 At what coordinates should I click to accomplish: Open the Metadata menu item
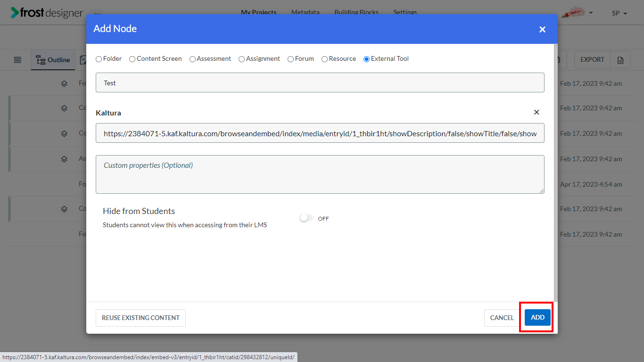pyautogui.click(x=305, y=12)
